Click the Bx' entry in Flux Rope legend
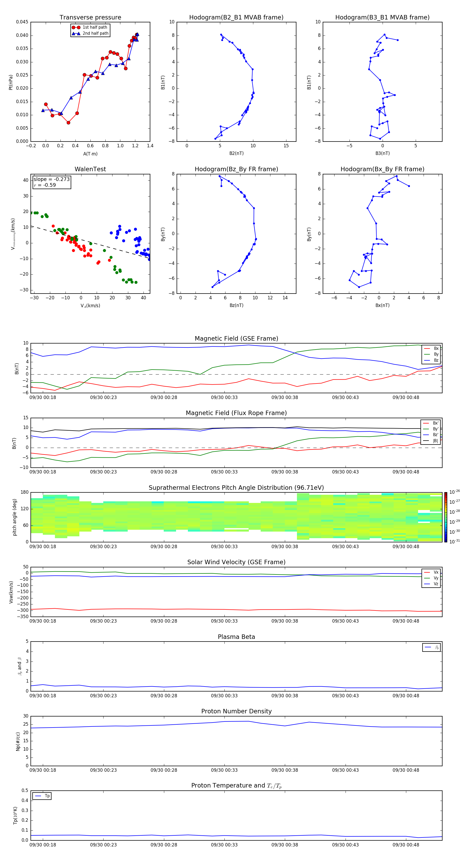 (x=431, y=423)
